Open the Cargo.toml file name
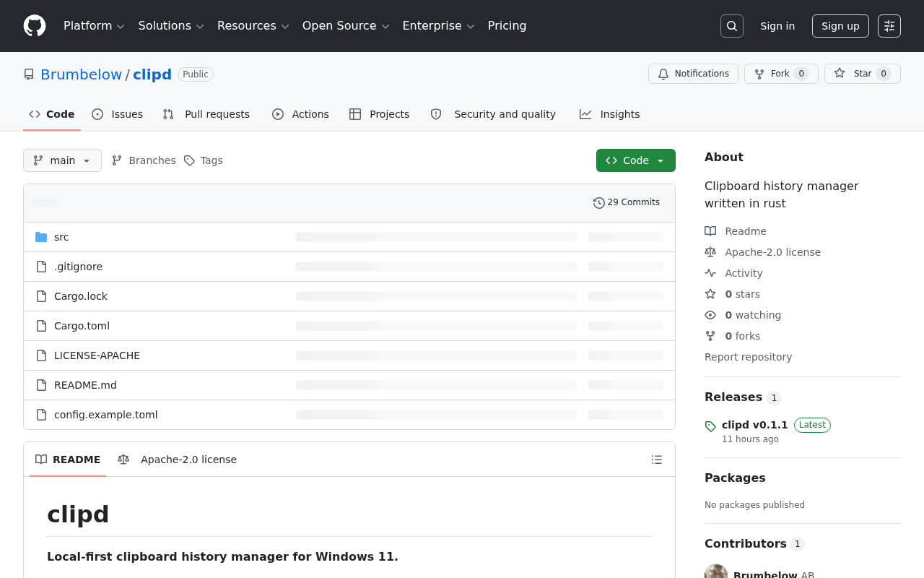Viewport: 924px width, 578px height. point(82,326)
